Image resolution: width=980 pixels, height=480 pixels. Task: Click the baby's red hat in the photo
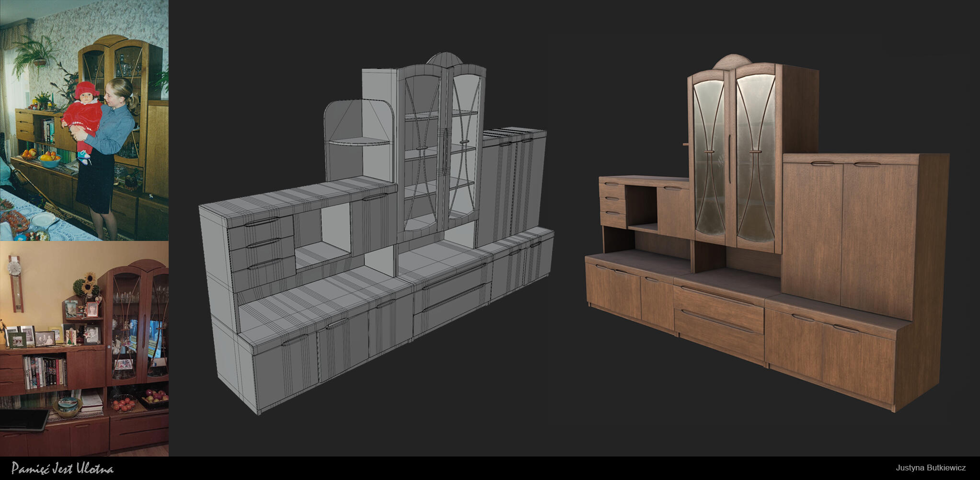point(86,89)
